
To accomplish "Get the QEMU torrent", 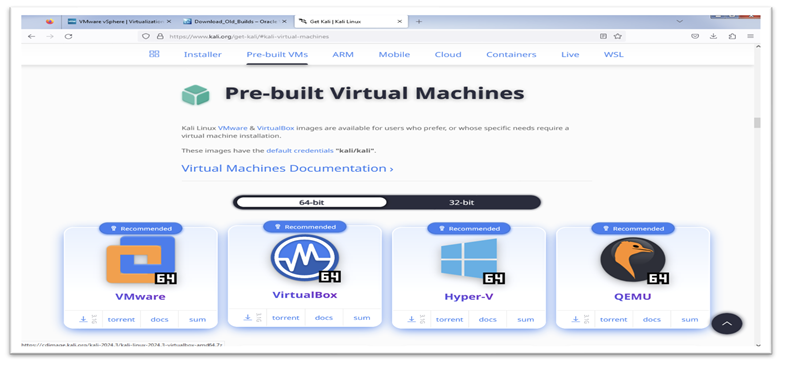I will coord(614,320).
